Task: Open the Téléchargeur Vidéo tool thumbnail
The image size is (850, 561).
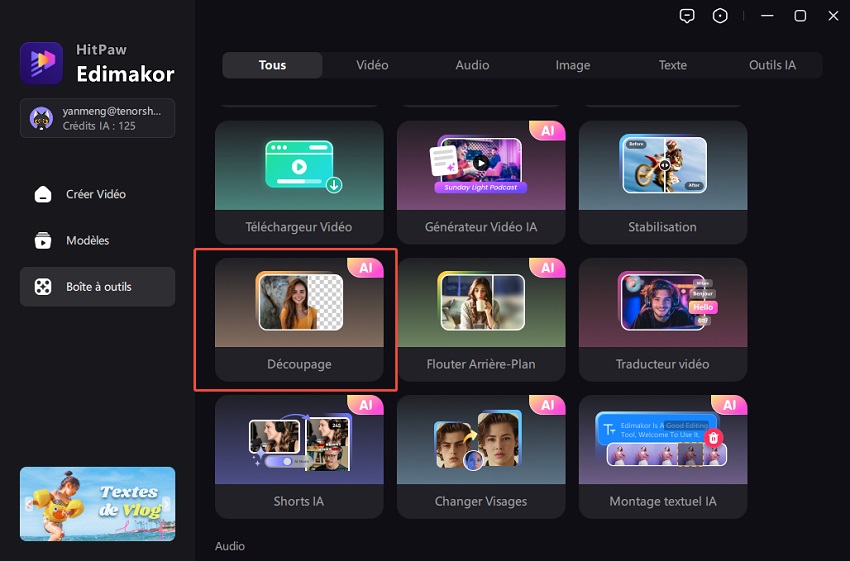Action: pos(299,165)
